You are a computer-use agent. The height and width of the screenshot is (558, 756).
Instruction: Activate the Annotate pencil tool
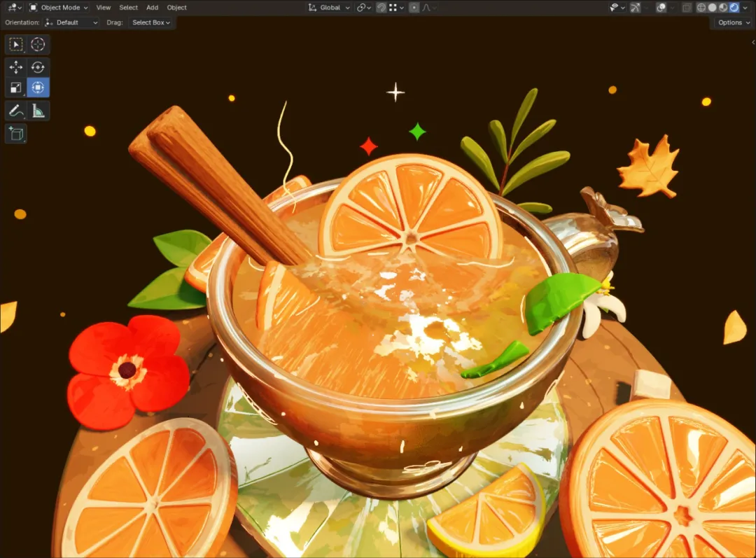(x=16, y=111)
